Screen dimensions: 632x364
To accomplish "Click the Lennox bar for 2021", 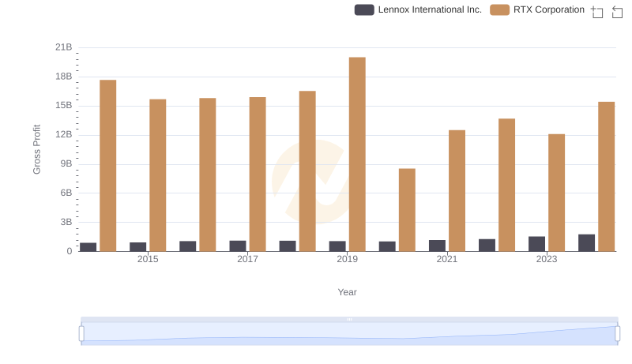I will pos(438,246).
